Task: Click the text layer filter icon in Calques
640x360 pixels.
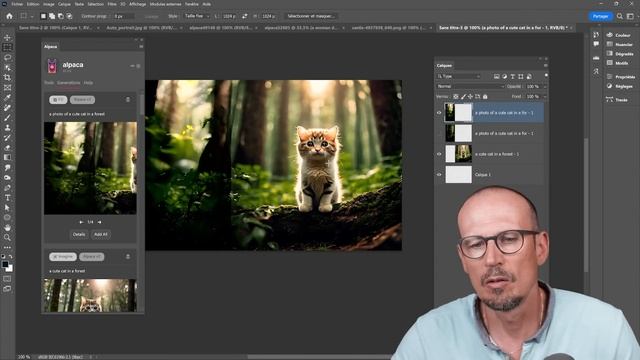Action: pyautogui.click(x=513, y=76)
